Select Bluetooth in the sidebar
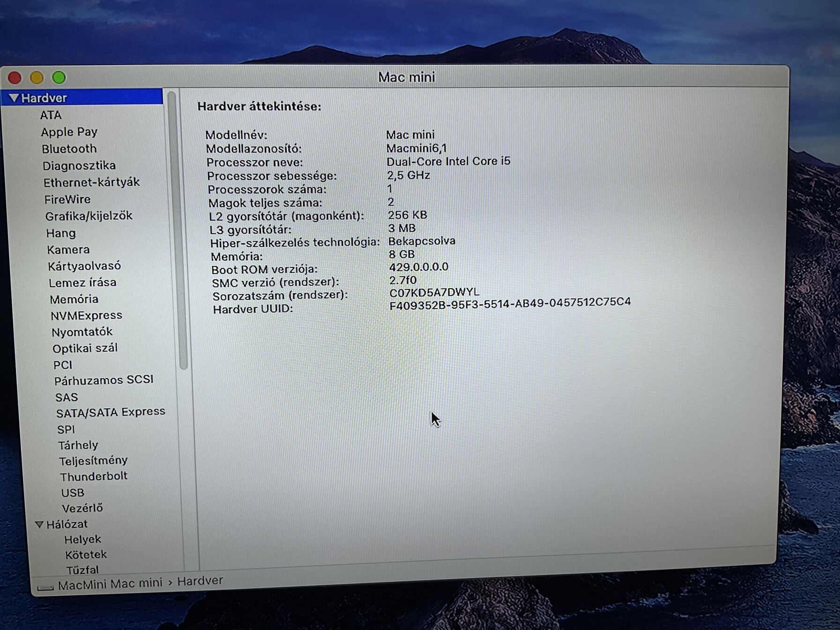 point(69,149)
